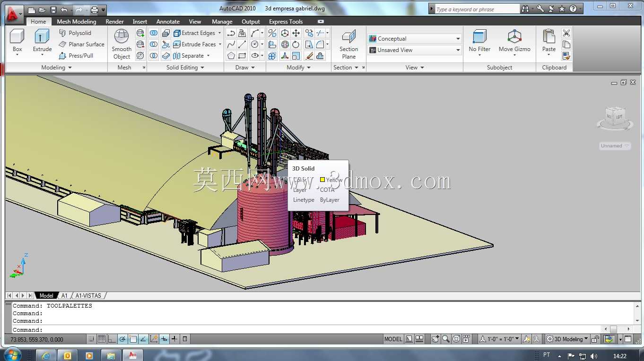The width and height of the screenshot is (644, 361).
Task: Toggle Object Snap in status bar
Action: coord(133,339)
